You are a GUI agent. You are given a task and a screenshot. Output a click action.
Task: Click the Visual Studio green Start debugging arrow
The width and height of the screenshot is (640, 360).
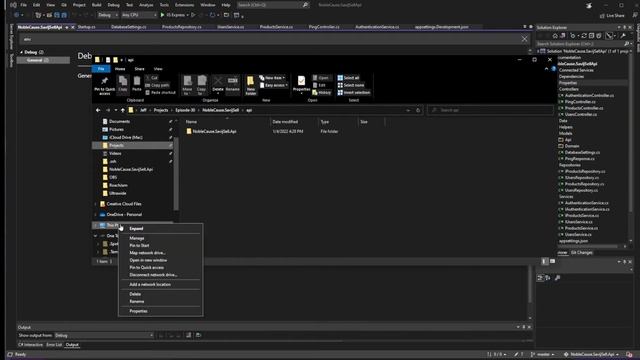click(x=162, y=15)
